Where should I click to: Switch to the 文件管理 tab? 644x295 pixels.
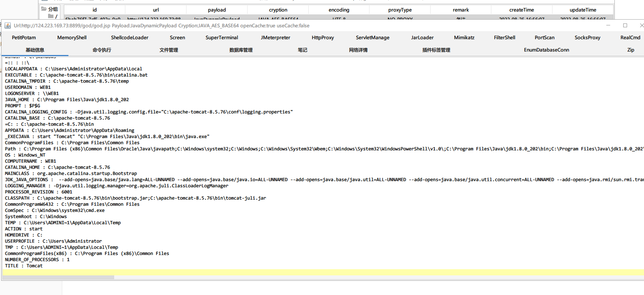pos(169,50)
